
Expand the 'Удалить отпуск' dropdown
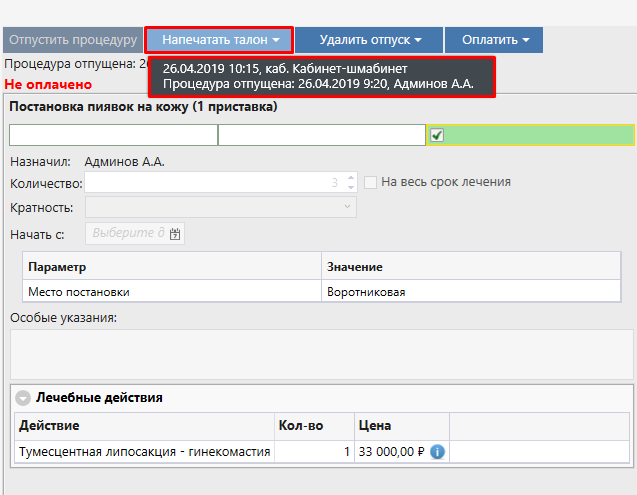[370, 40]
